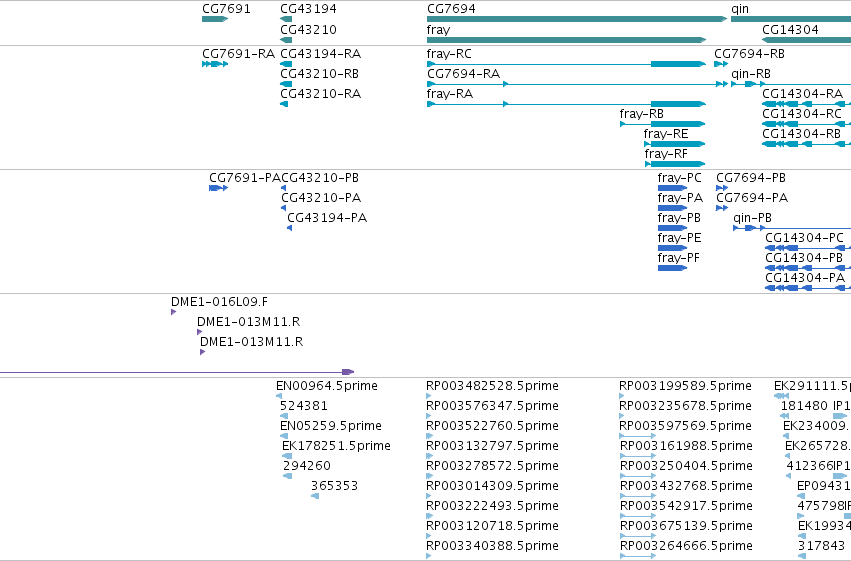This screenshot has height=561, width=851.
Task: Select the RP003235678.5prime EST label
Action: (685, 406)
